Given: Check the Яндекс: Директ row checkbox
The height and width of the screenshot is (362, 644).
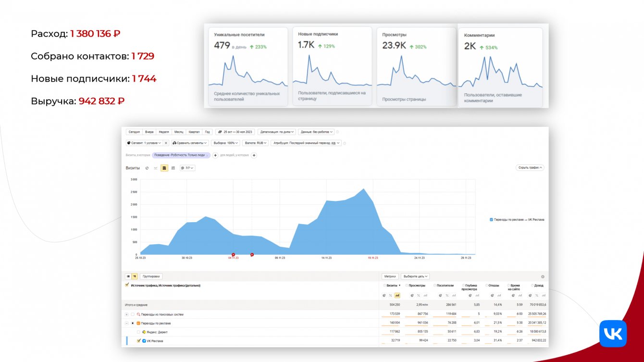Looking at the screenshot, I should 139,332.
